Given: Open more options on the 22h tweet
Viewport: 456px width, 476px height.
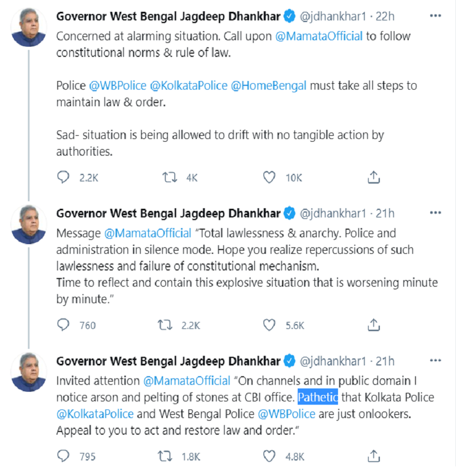Looking at the screenshot, I should 435,16.
